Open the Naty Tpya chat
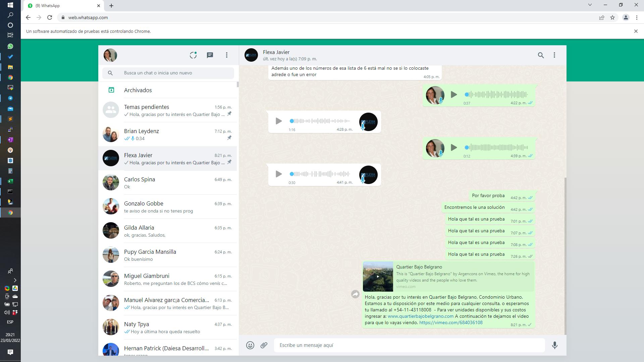 pos(168,327)
